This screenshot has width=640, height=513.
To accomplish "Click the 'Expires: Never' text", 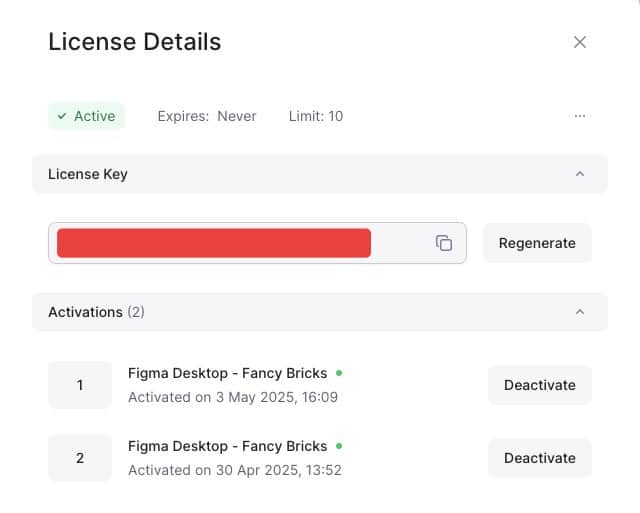I will (x=207, y=116).
